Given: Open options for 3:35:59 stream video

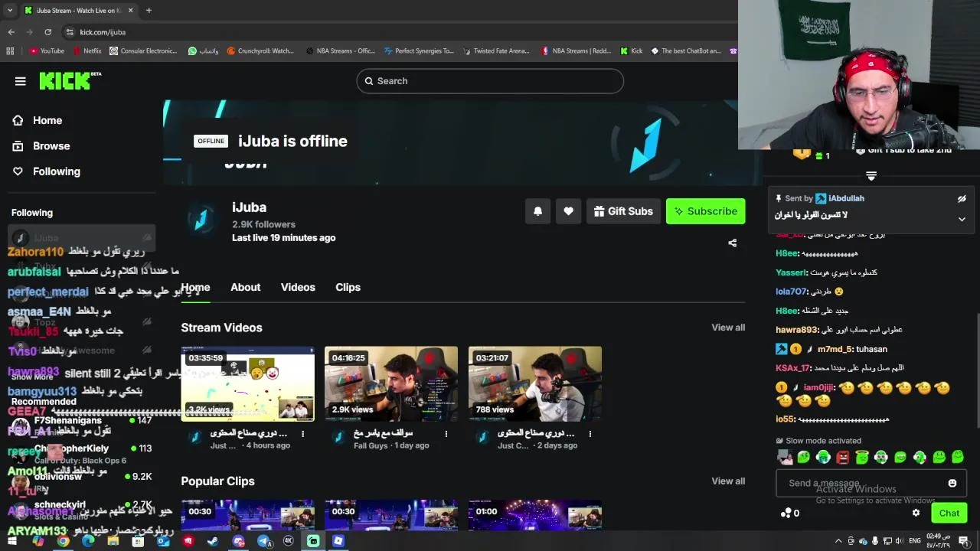Looking at the screenshot, I should tap(302, 434).
